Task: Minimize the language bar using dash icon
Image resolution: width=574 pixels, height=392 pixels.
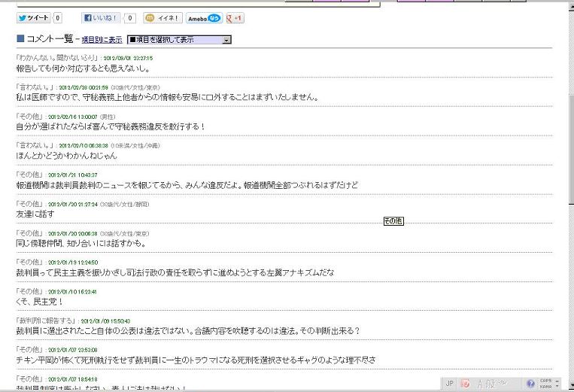Action: tap(557, 381)
